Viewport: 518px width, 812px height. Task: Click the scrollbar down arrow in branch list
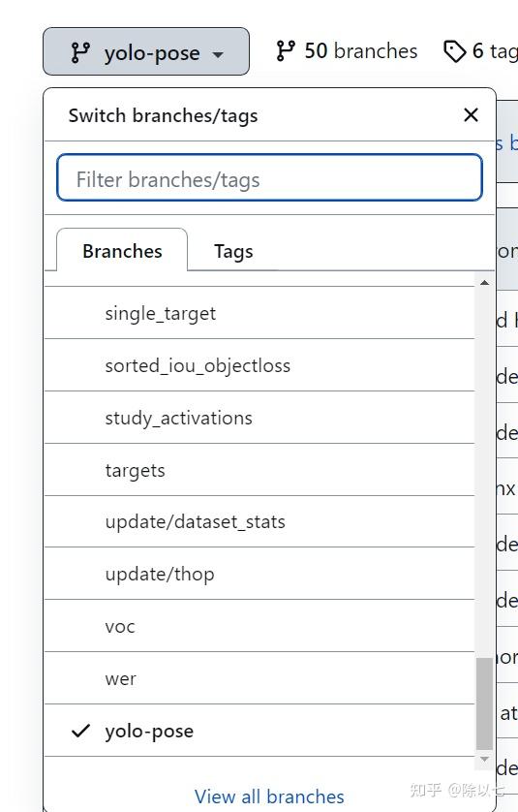point(484,759)
